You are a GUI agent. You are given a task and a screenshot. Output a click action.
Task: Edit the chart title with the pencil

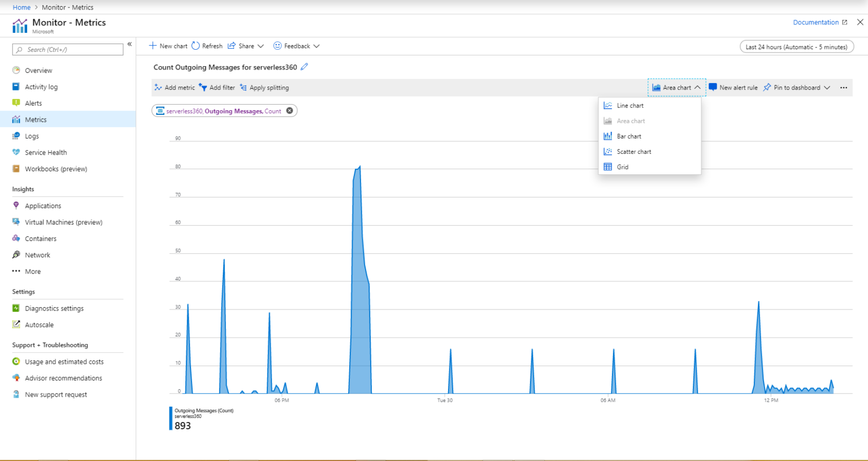click(x=304, y=66)
